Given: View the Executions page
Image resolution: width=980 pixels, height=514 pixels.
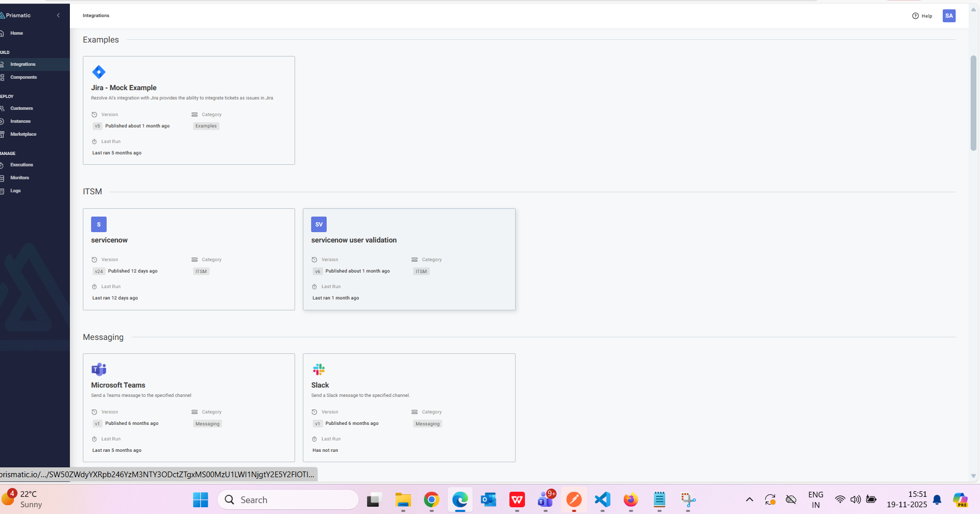Looking at the screenshot, I should (21, 164).
